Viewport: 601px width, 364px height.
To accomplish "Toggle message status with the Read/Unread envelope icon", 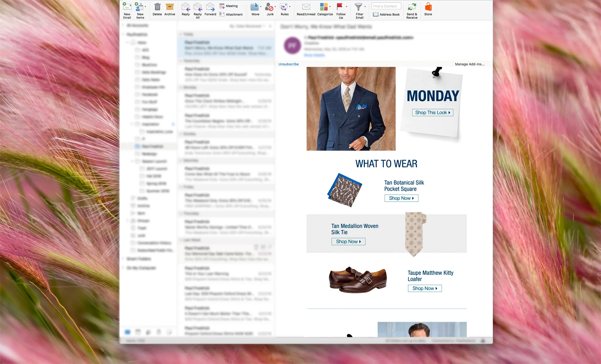I will pos(306,7).
